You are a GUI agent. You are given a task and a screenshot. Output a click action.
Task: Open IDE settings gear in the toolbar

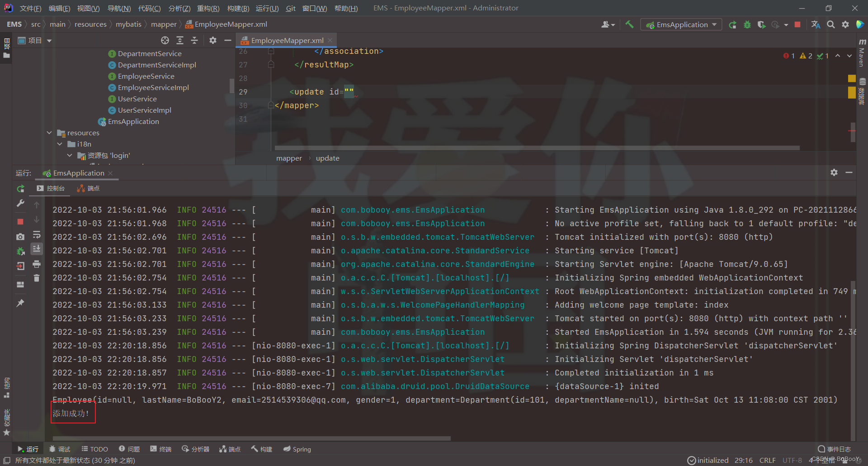[x=845, y=24]
